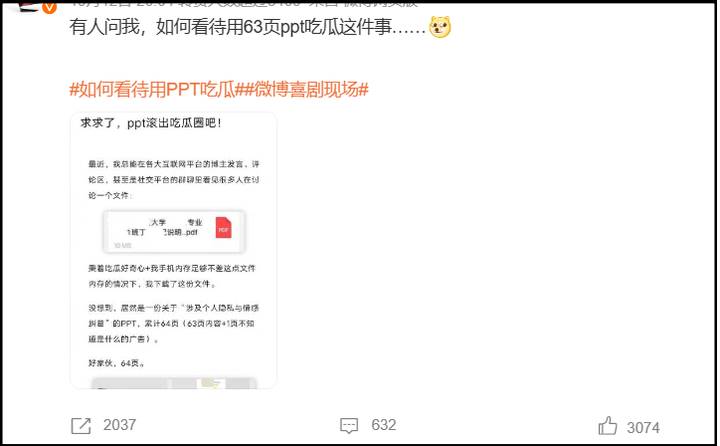Click the orange verified V badge
The height and width of the screenshot is (446, 720).
tap(49, 7)
